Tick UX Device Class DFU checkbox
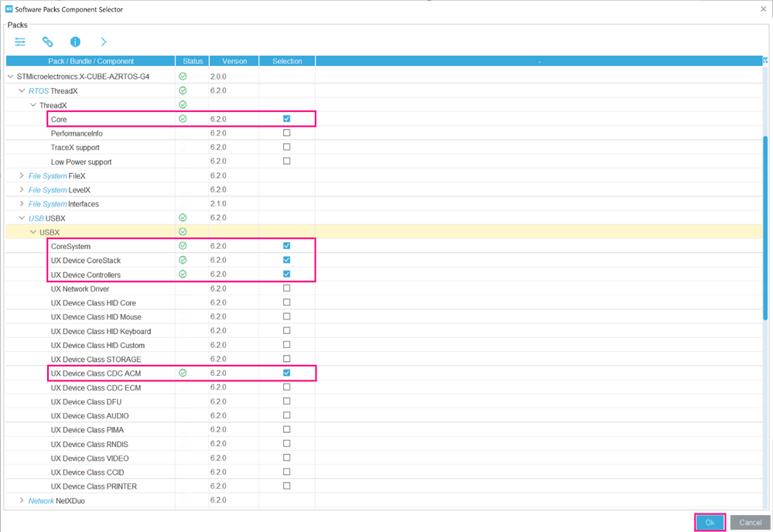The width and height of the screenshot is (773, 532). (x=287, y=401)
